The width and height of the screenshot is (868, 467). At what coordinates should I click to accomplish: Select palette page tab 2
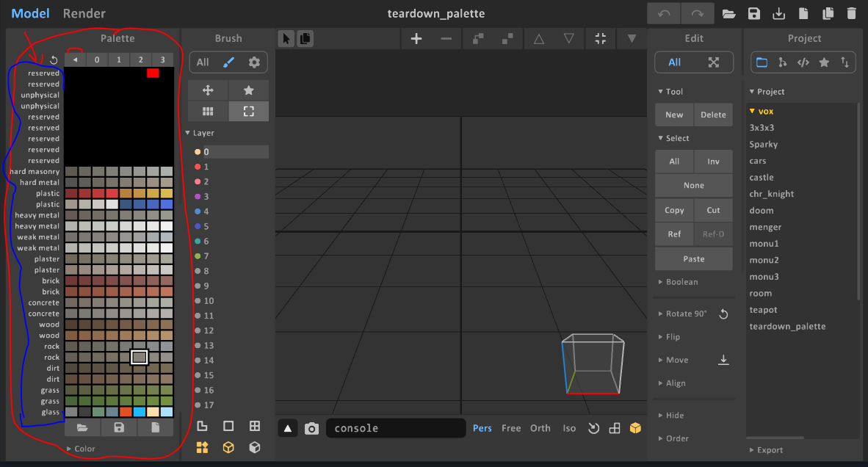pos(140,59)
